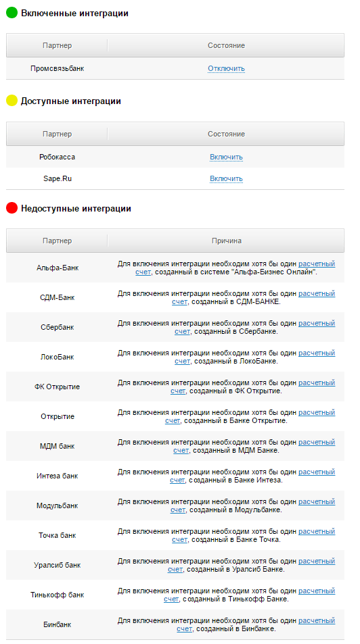Open расчетный счет link in МДМ банк row
This screenshot has width=360, height=644.
(x=317, y=443)
